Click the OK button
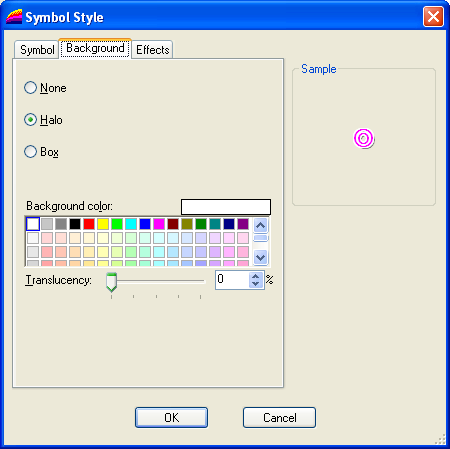 [171, 417]
